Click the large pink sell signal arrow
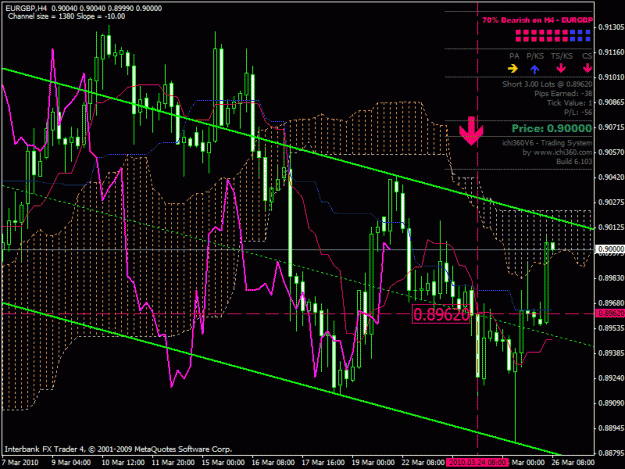This screenshot has height=469, width=625. pyautogui.click(x=471, y=131)
